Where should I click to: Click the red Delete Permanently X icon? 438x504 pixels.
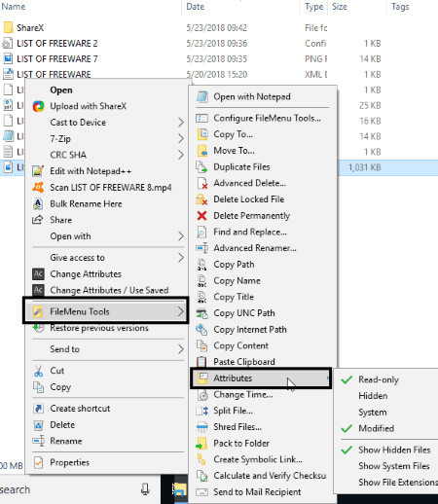pyautogui.click(x=201, y=215)
